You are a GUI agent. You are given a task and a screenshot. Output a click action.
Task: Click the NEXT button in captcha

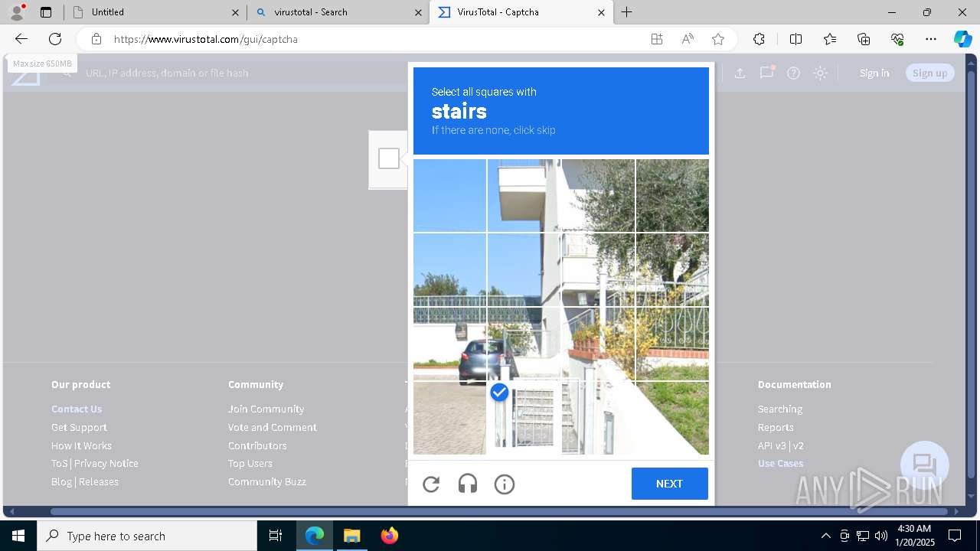click(669, 484)
